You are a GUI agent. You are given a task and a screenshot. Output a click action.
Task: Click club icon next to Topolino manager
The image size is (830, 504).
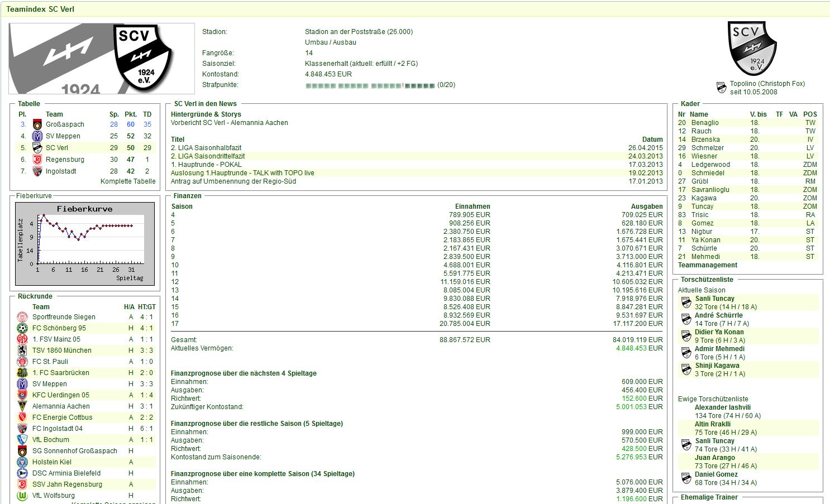pos(722,88)
